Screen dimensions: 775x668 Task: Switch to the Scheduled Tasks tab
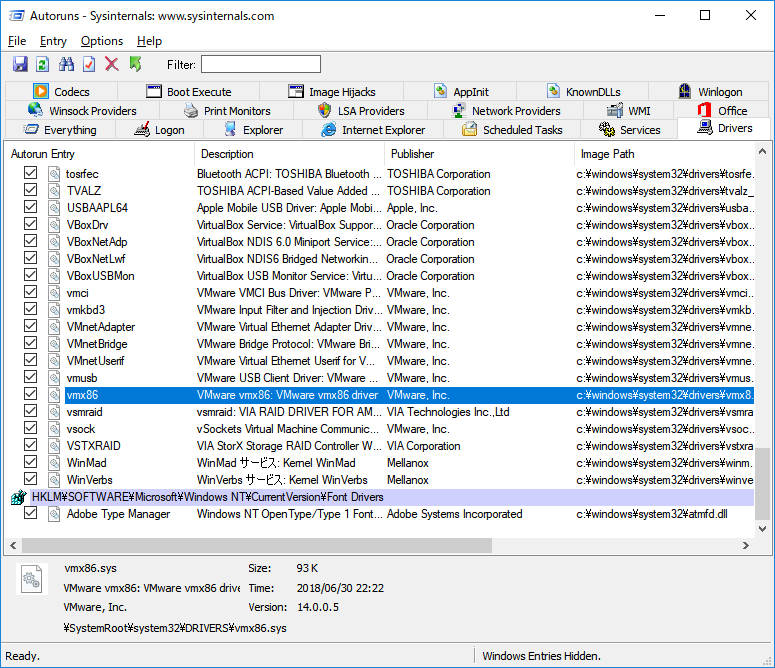pyautogui.click(x=512, y=130)
